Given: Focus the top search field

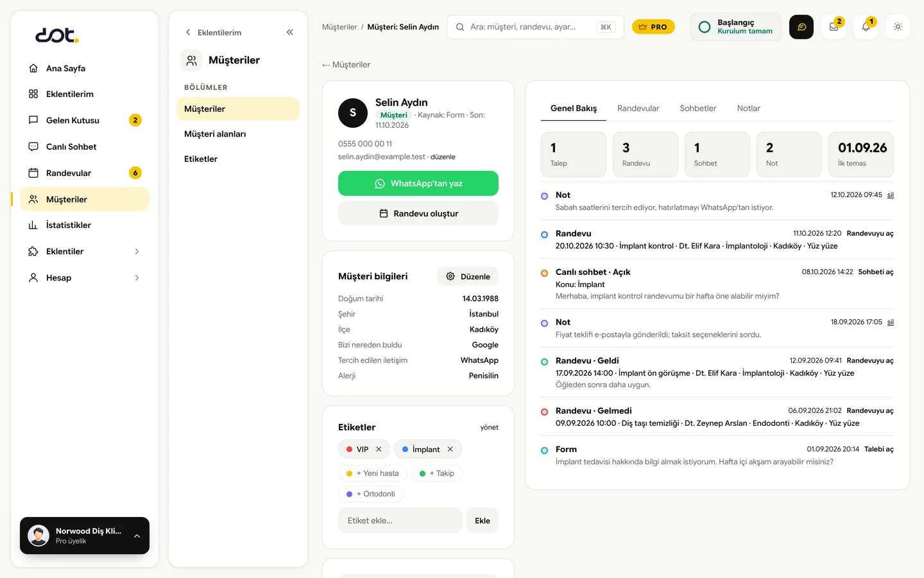Looking at the screenshot, I should [535, 27].
